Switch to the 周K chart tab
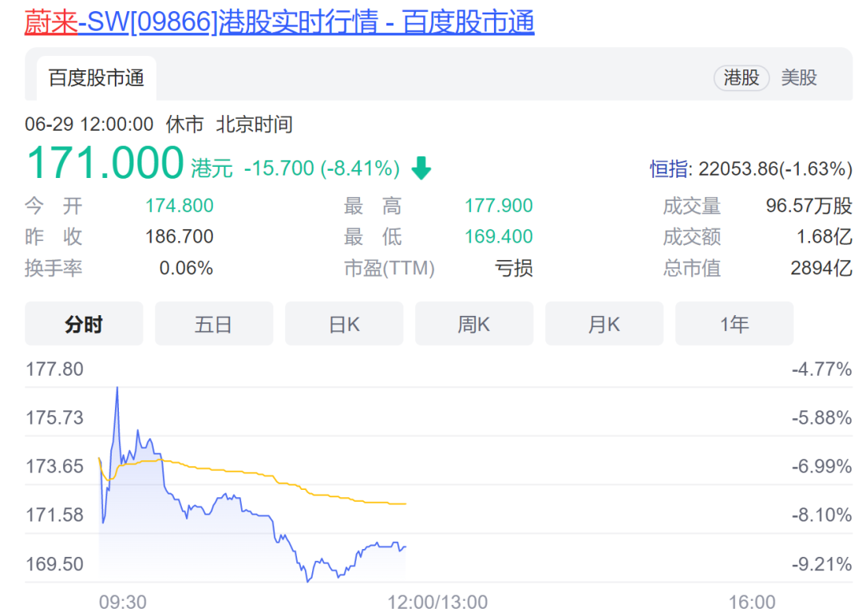The width and height of the screenshot is (862, 616). 474,324
